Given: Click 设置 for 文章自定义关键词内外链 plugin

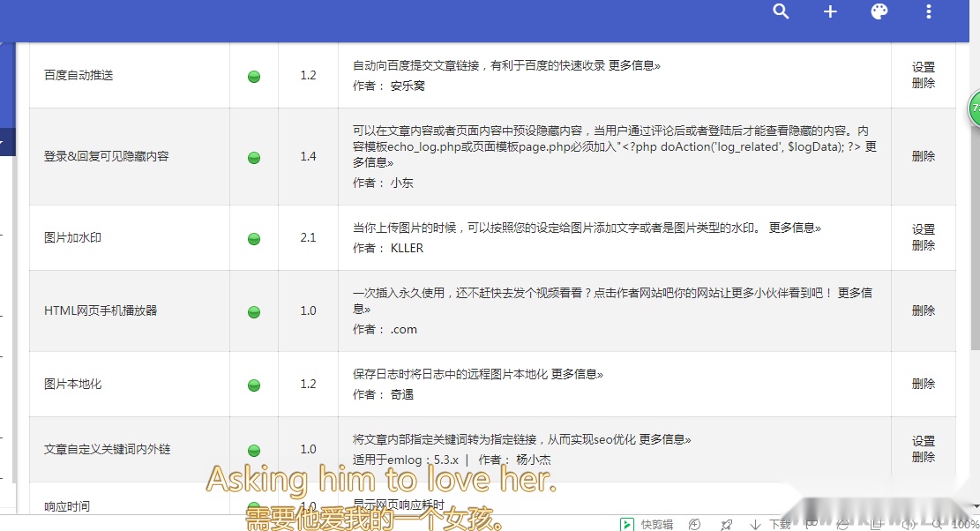Looking at the screenshot, I should tap(923, 441).
